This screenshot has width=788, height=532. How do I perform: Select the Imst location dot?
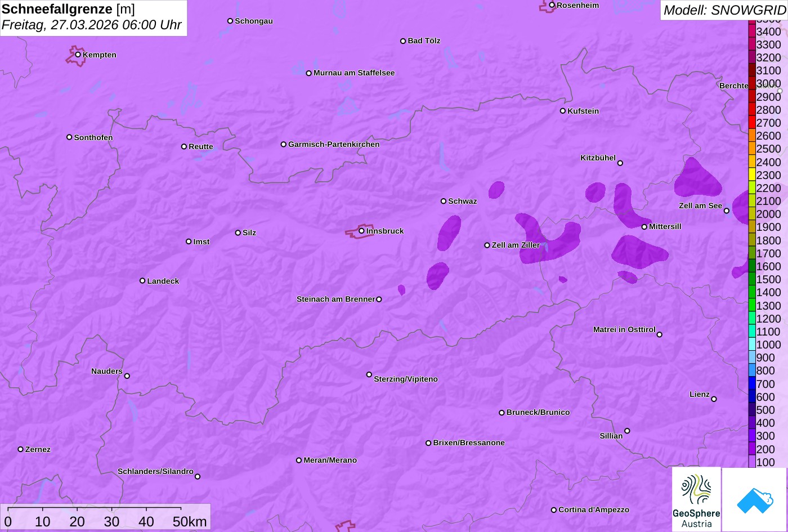189,242
